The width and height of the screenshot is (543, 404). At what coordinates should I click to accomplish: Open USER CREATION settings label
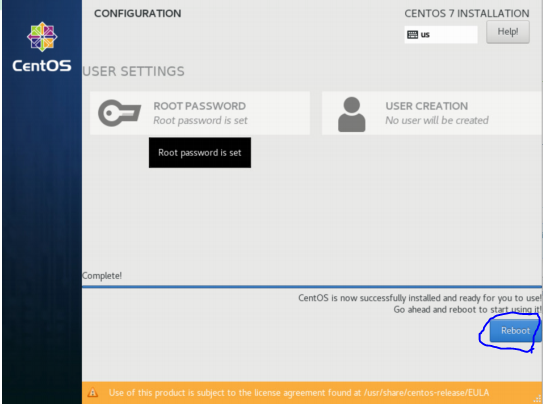point(427,106)
